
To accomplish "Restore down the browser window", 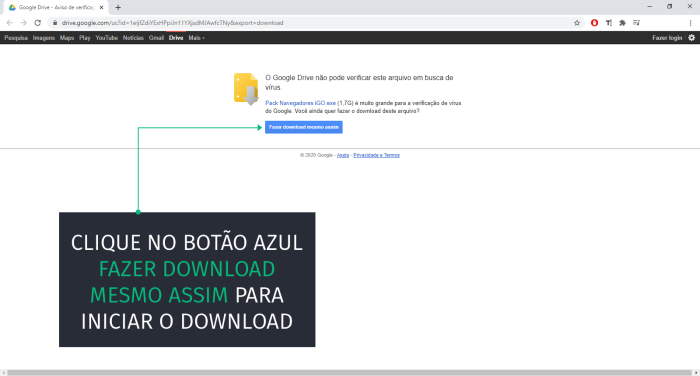I will [x=670, y=7].
